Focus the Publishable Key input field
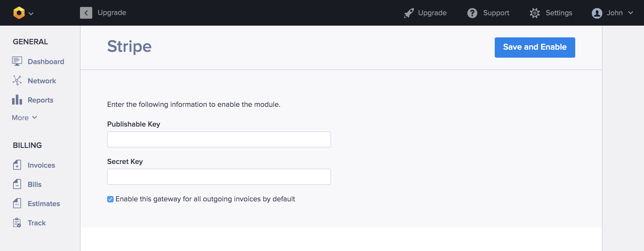 point(219,139)
